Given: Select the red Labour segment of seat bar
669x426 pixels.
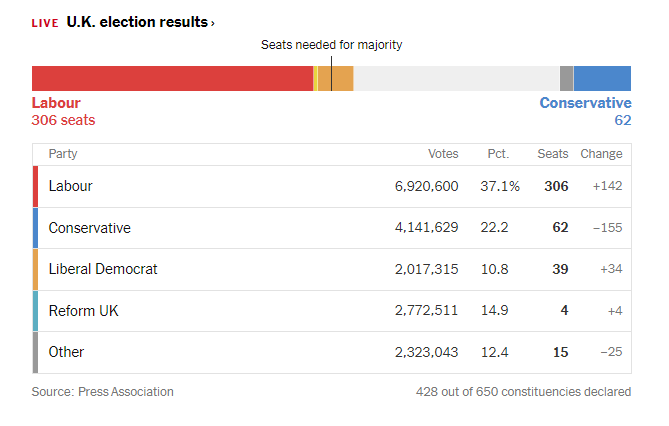Looking at the screenshot, I should pyautogui.click(x=172, y=79).
